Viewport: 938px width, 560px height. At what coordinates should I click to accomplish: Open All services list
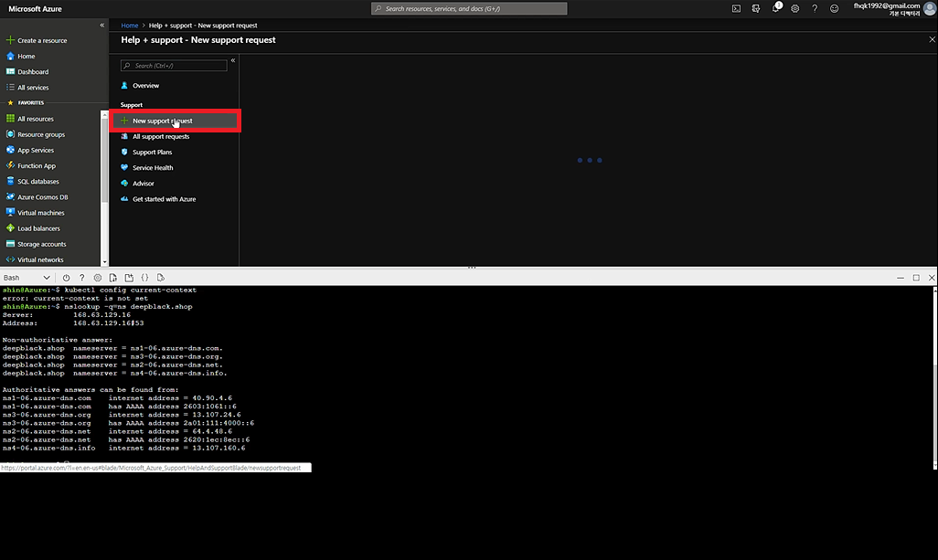click(27, 88)
